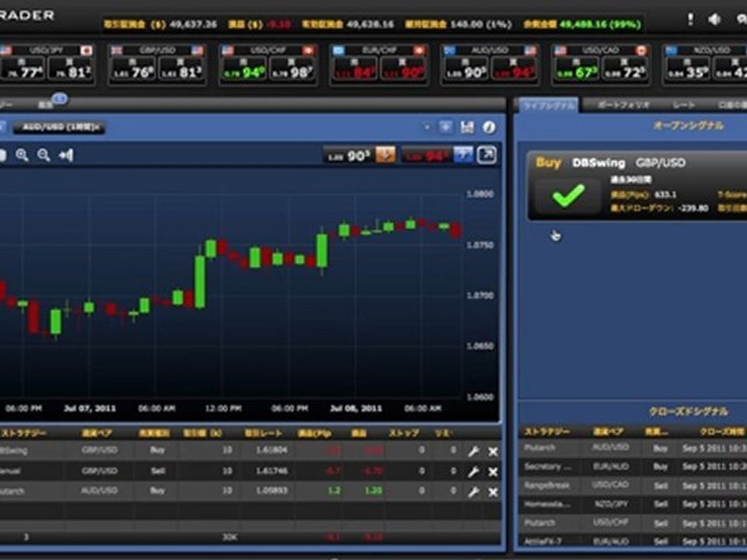The image size is (747, 560).
Task: Open chart info icon
Action: click(x=489, y=127)
